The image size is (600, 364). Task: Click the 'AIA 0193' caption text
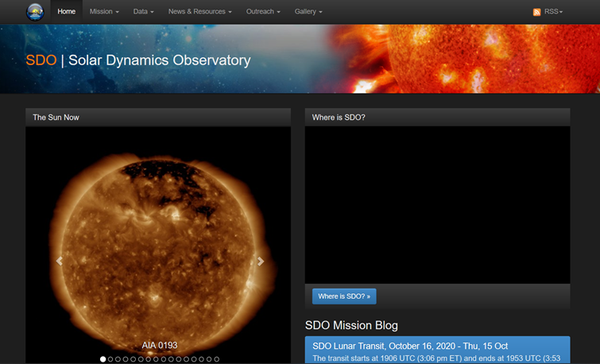click(160, 345)
